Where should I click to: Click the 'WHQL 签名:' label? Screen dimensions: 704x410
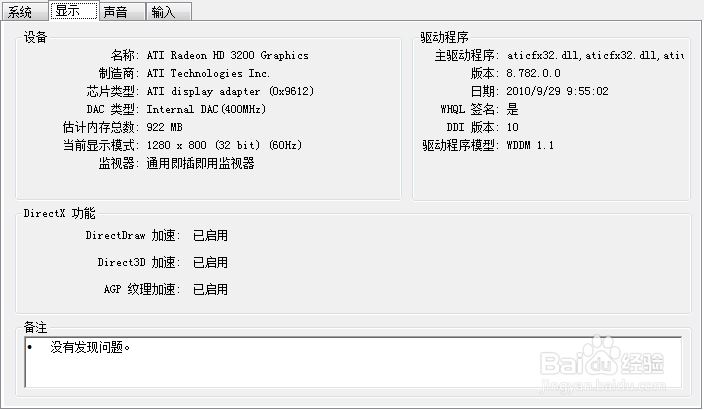470,109
